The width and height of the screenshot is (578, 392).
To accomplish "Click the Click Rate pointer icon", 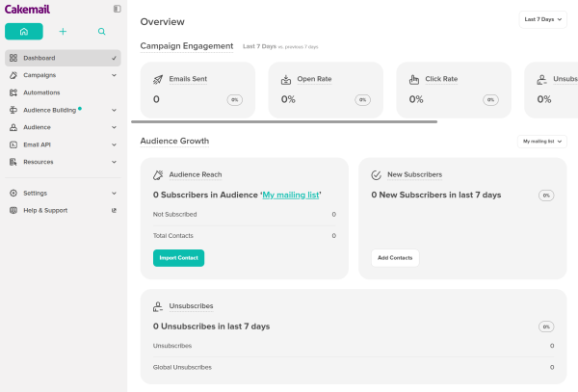I will pos(414,79).
